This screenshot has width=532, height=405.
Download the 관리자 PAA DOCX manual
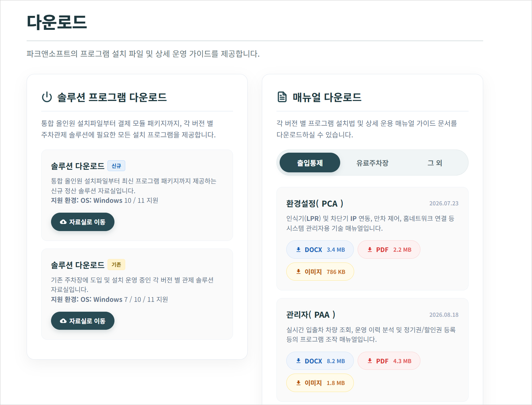tap(320, 361)
